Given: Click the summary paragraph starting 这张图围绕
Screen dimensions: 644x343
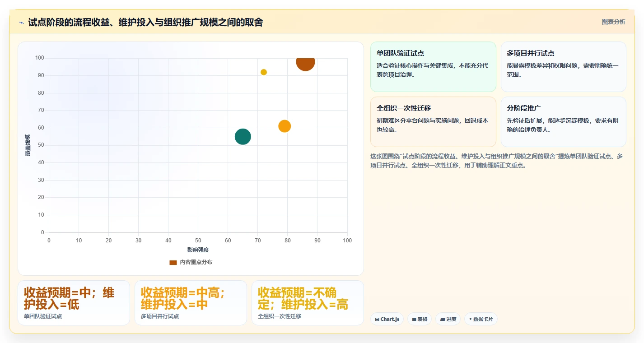Looking at the screenshot, I should click(x=496, y=161).
